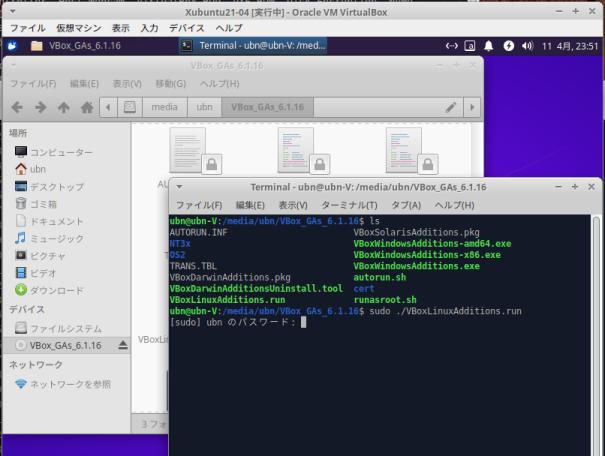Select media in path bar
605x456 pixels.
coord(165,107)
